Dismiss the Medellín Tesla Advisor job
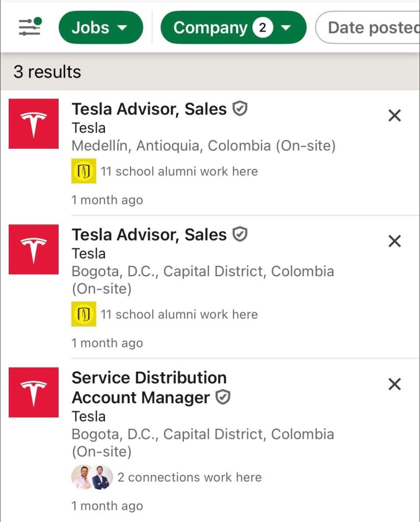The image size is (420, 522). 395,116
